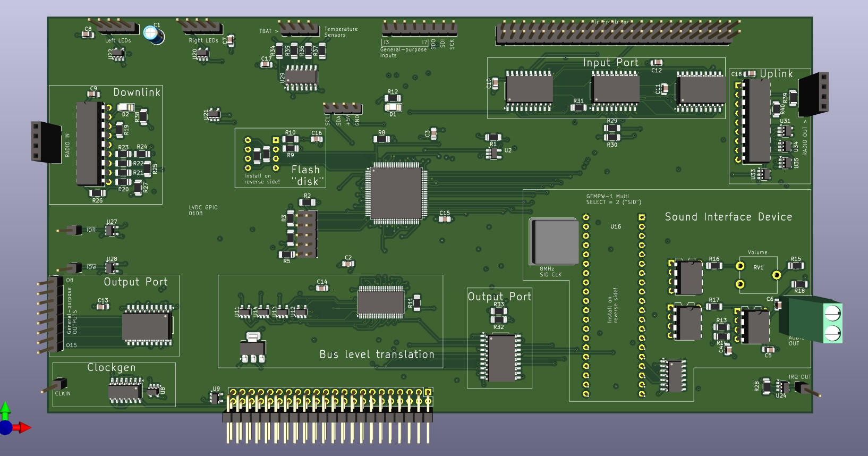
Task: Click the 'Sound Interface Device' silkscreen label
Action: coord(728,217)
